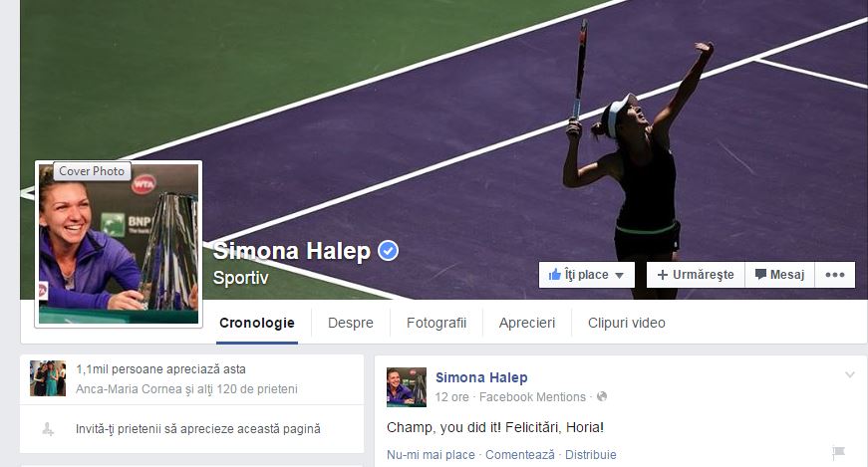The image size is (868, 467).
Task: Open the Despre tab
Action: [x=351, y=323]
